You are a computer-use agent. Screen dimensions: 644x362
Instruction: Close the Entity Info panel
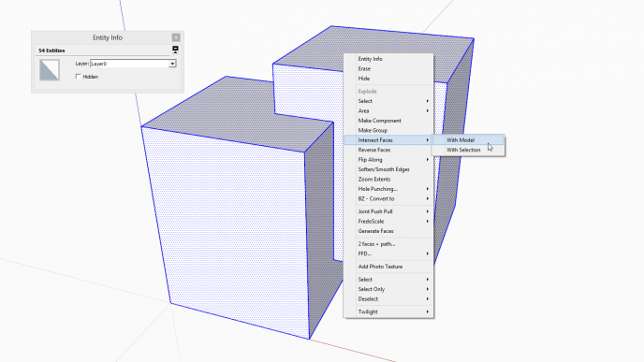(x=176, y=37)
